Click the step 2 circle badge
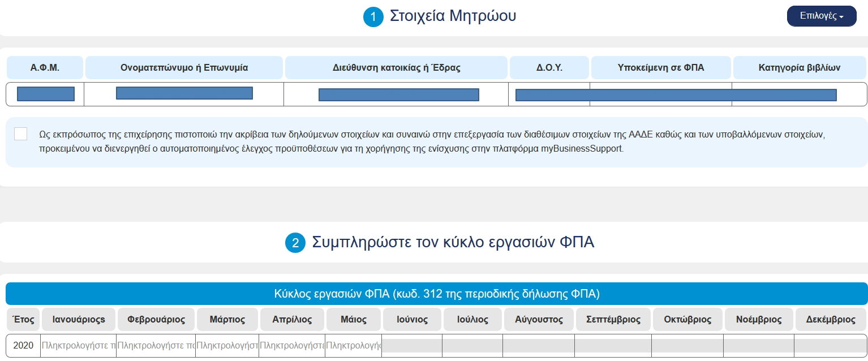Viewport: 868px width, 361px height. [x=295, y=243]
